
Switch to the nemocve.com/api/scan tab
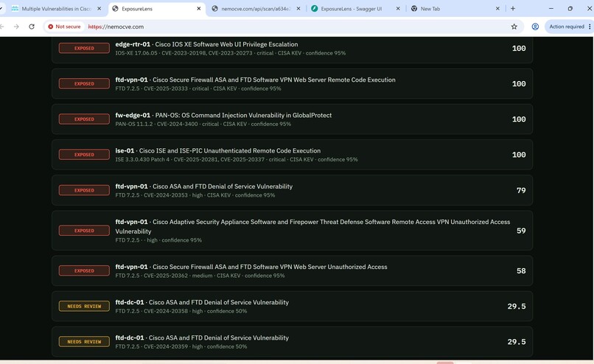256,9
